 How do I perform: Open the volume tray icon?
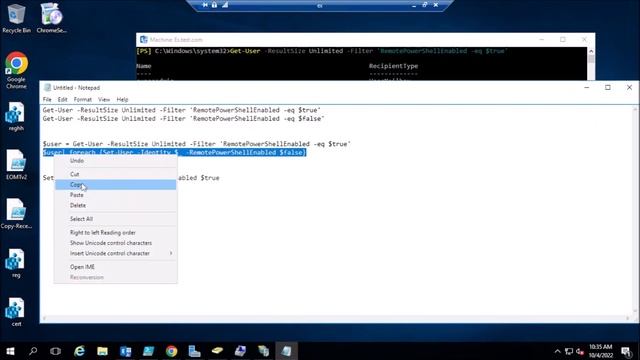click(580, 351)
